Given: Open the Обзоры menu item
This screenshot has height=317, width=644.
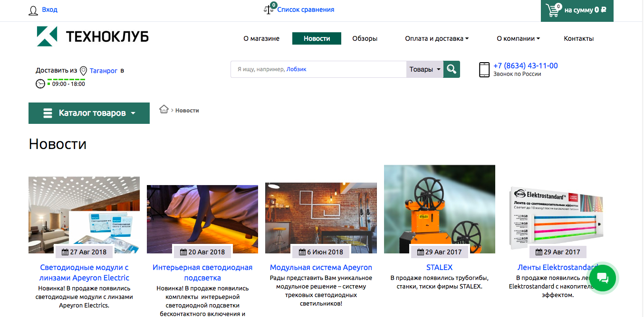Looking at the screenshot, I should tap(365, 38).
